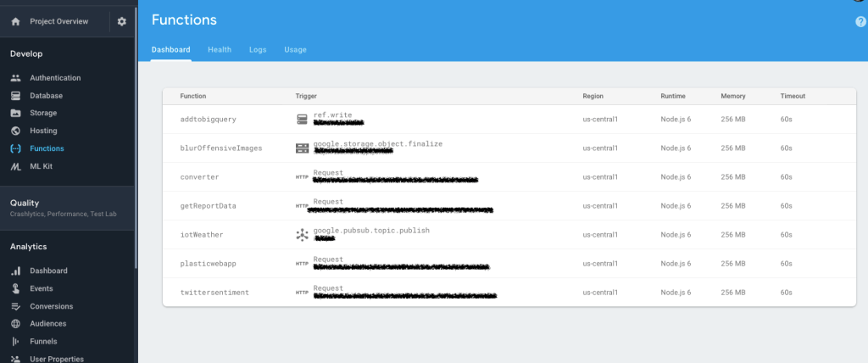The width and height of the screenshot is (868, 363).
Task: Open Hosting in the sidebar
Action: point(44,131)
